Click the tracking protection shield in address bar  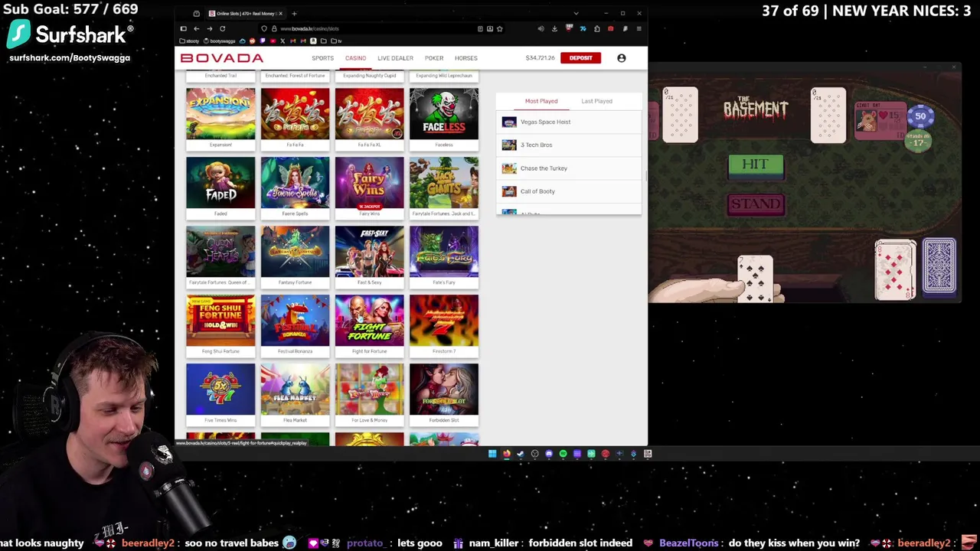264,28
